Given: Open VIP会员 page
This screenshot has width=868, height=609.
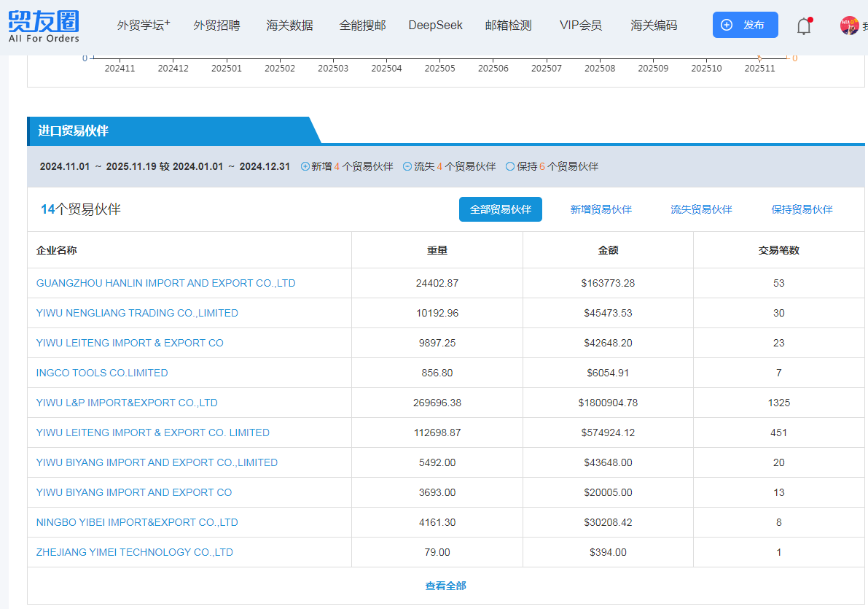Looking at the screenshot, I should (x=580, y=26).
